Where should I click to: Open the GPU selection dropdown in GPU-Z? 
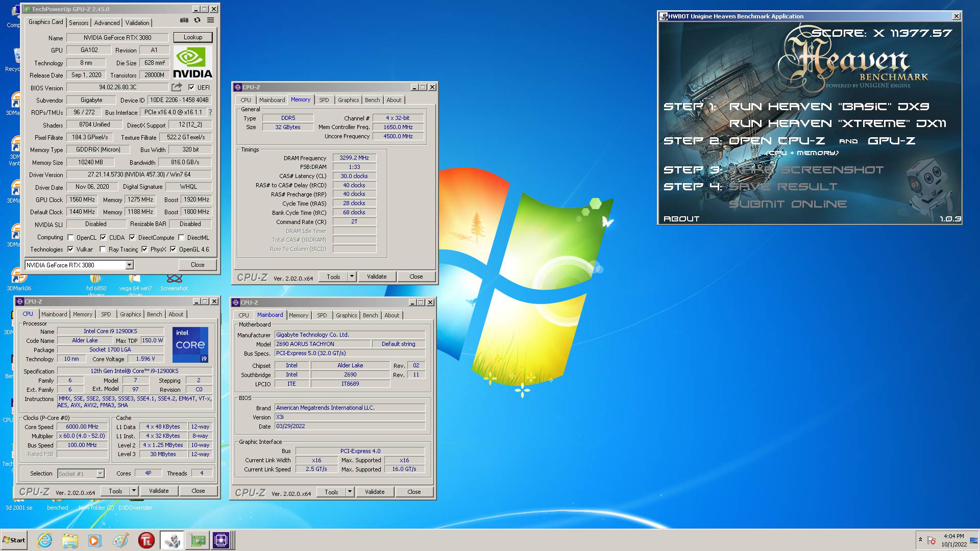129,265
